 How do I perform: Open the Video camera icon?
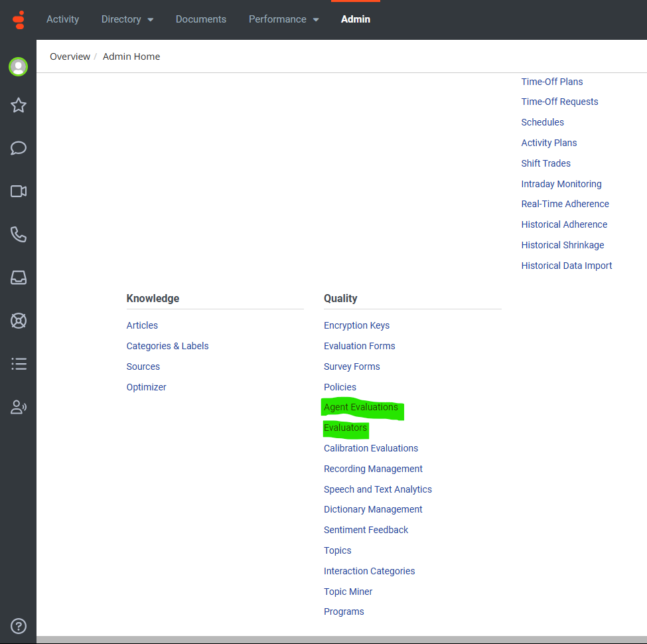19,191
